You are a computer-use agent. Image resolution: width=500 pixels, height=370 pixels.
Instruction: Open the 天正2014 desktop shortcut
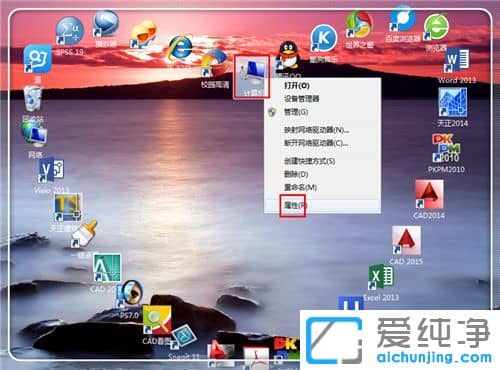452,103
